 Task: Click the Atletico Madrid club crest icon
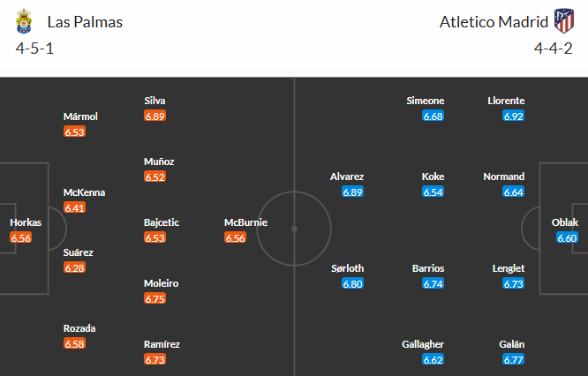tap(563, 20)
